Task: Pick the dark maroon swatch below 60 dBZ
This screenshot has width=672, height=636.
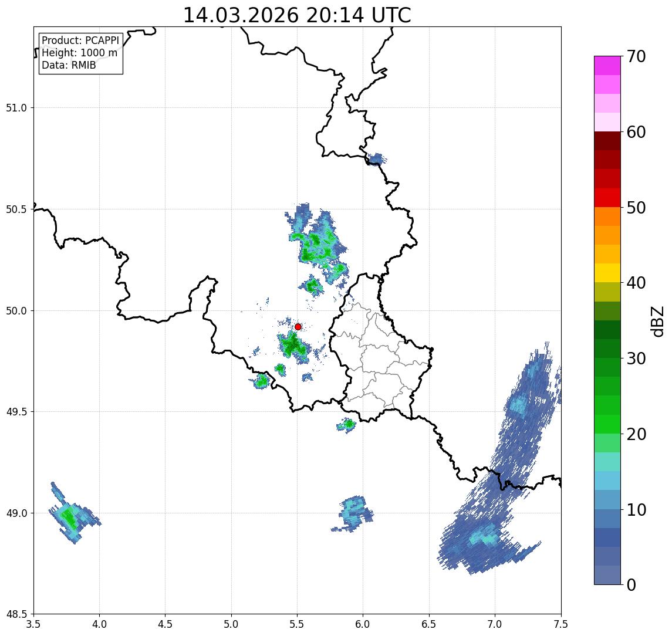Action: [x=607, y=141]
